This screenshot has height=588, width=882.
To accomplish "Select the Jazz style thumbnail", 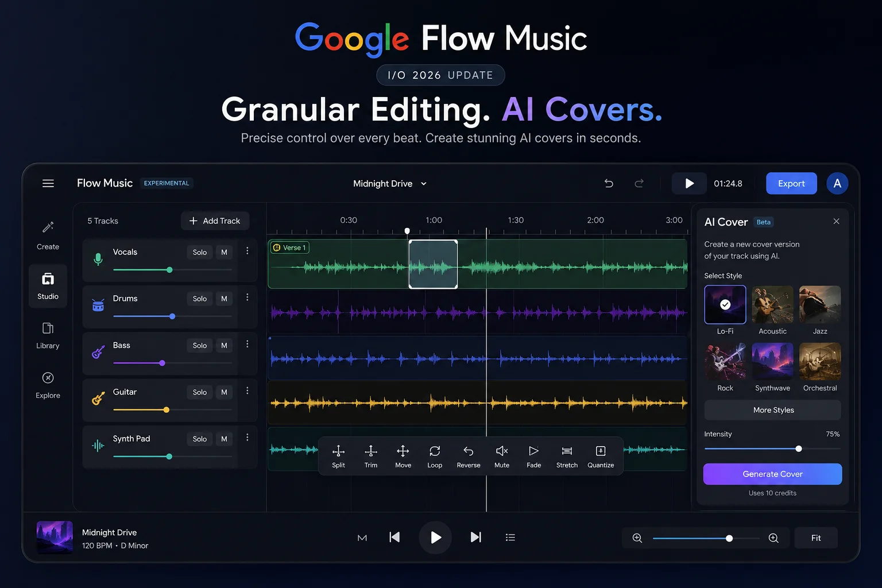I will pyautogui.click(x=820, y=304).
